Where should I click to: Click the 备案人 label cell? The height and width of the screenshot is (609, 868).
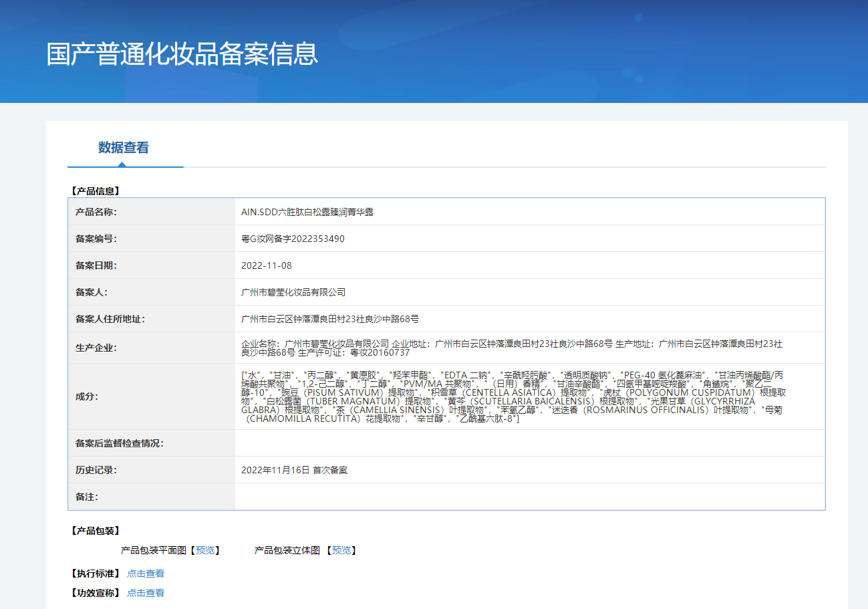click(151, 292)
